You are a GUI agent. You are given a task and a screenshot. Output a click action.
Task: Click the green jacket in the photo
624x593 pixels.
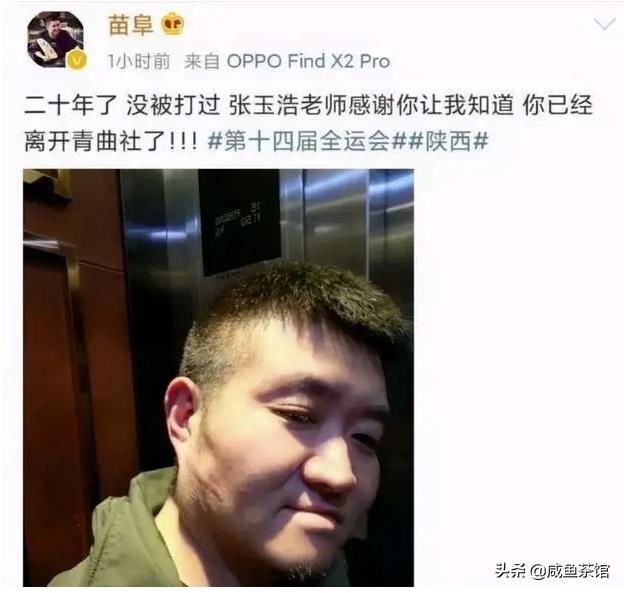click(119, 533)
